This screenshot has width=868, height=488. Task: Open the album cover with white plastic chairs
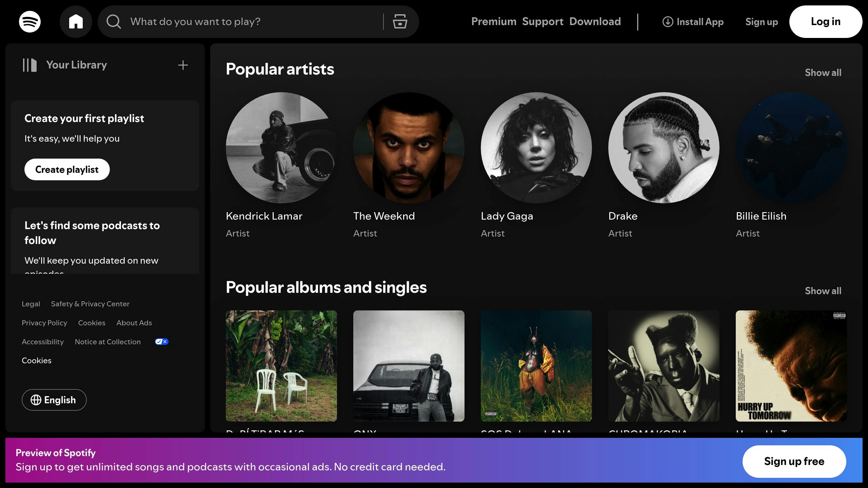point(281,366)
